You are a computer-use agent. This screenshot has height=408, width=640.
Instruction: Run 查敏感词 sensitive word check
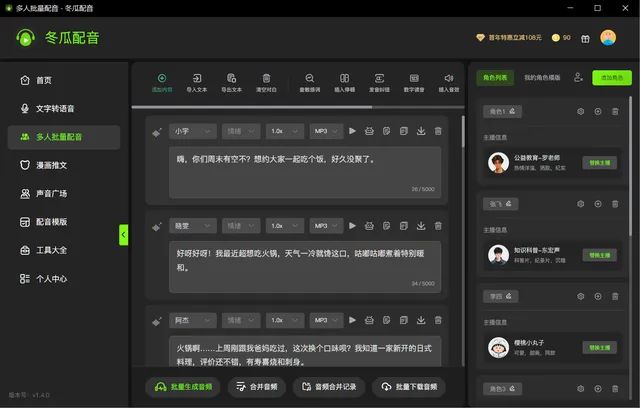tap(310, 83)
